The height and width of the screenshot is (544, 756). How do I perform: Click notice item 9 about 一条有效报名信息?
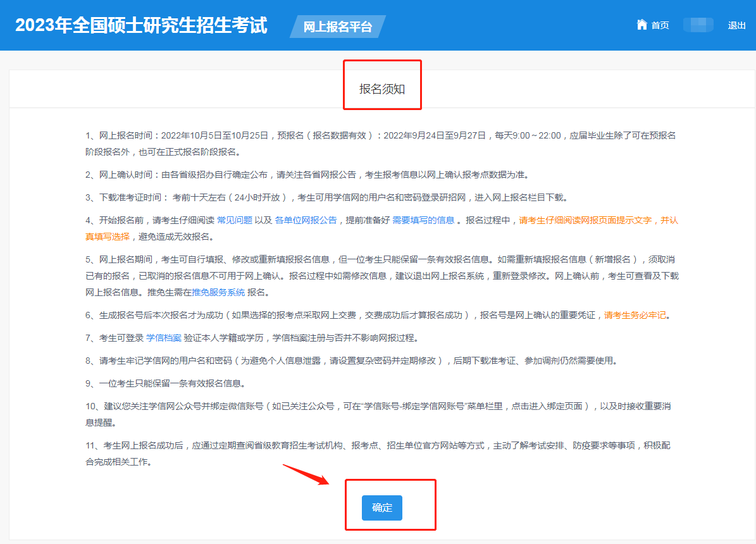click(165, 383)
